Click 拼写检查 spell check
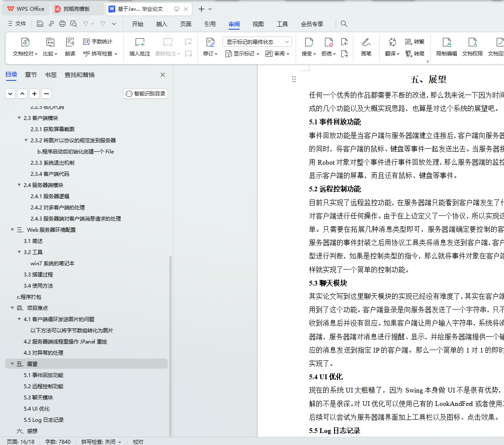504x445 pixels. pyautogui.click(x=100, y=54)
